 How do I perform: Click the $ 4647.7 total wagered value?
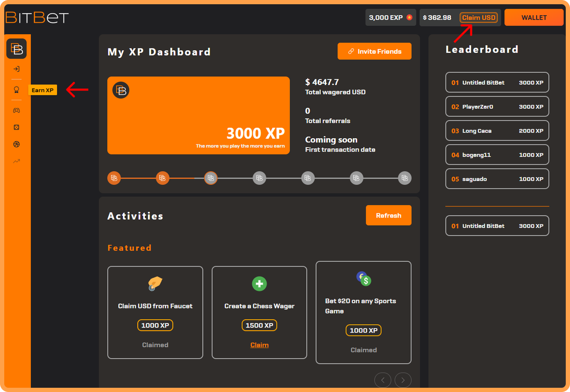pyautogui.click(x=322, y=82)
